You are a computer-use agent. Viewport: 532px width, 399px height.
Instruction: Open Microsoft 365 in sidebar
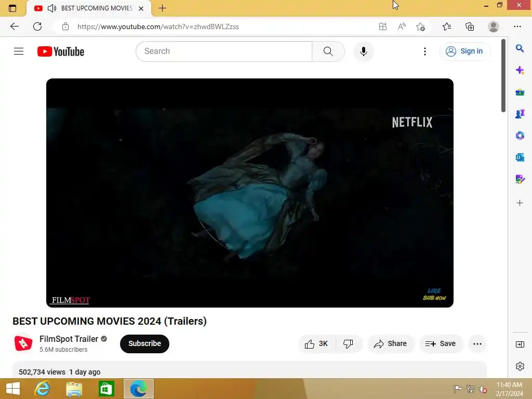(x=520, y=136)
